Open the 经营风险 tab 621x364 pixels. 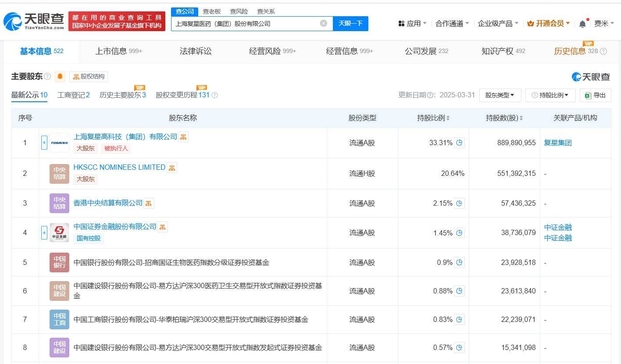coord(272,51)
